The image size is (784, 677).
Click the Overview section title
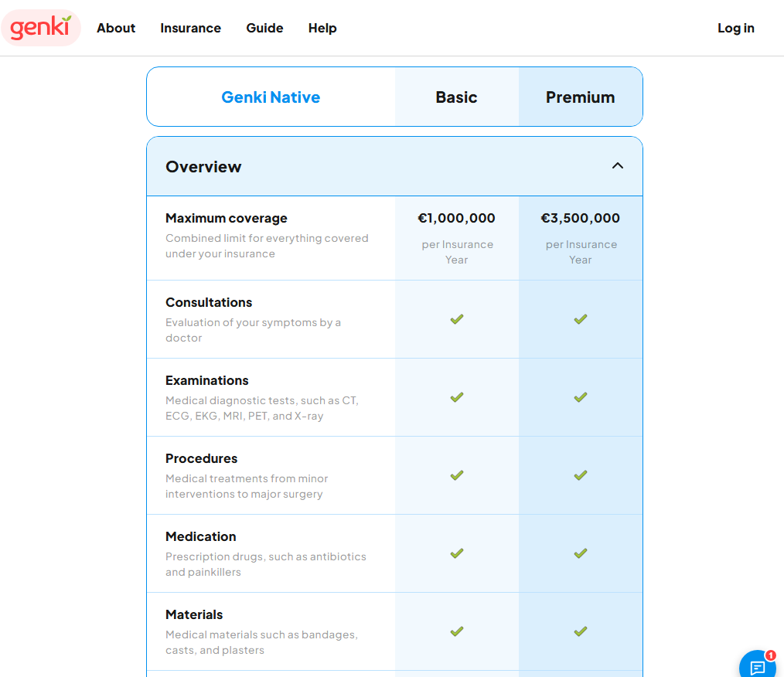203,166
